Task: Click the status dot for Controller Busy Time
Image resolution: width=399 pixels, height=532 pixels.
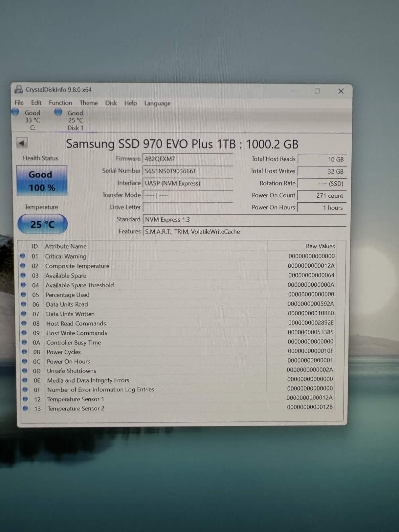Action: [24, 342]
